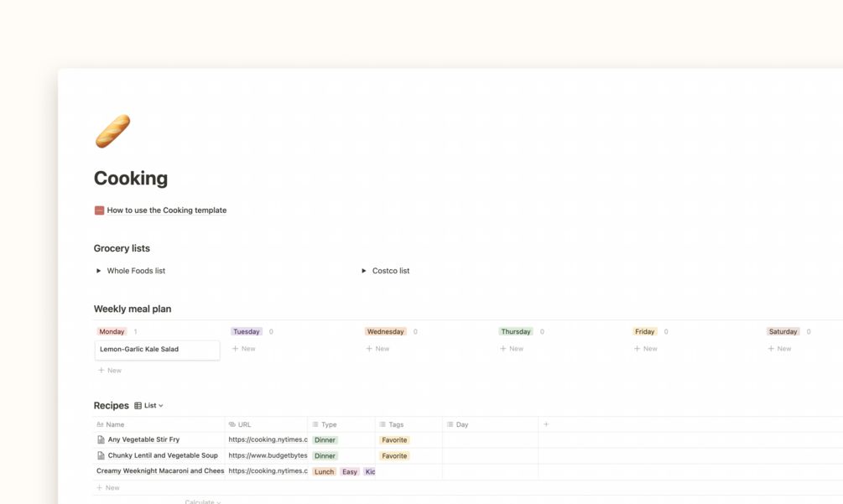Click page icon of Chunky Lentil Soup
This screenshot has width=843, height=504.
pyautogui.click(x=101, y=455)
